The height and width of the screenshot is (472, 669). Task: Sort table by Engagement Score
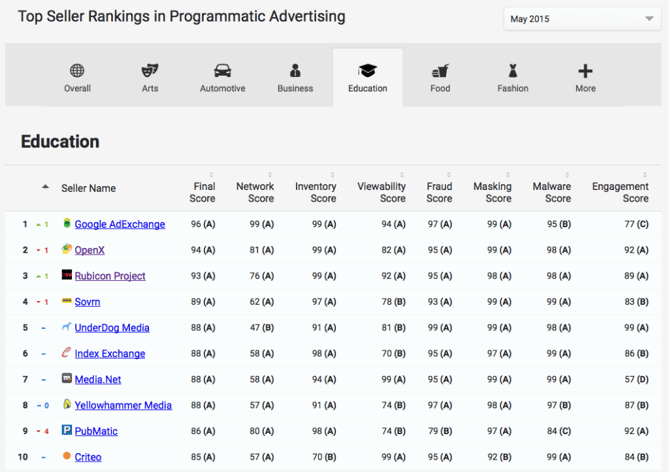[645, 175]
